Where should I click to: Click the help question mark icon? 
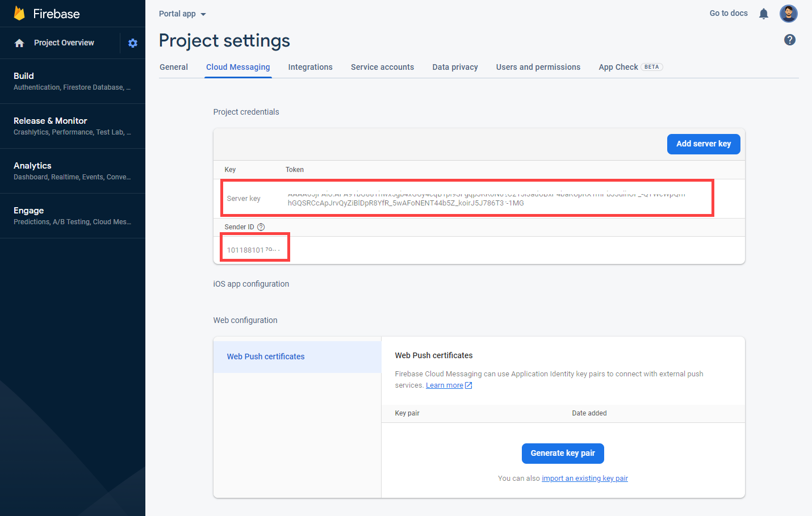[x=790, y=40]
